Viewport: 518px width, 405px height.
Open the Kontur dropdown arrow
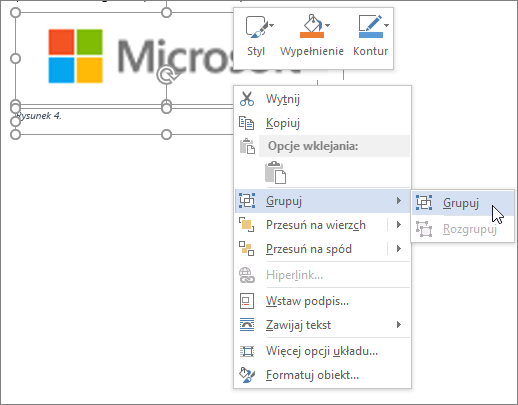(x=386, y=25)
